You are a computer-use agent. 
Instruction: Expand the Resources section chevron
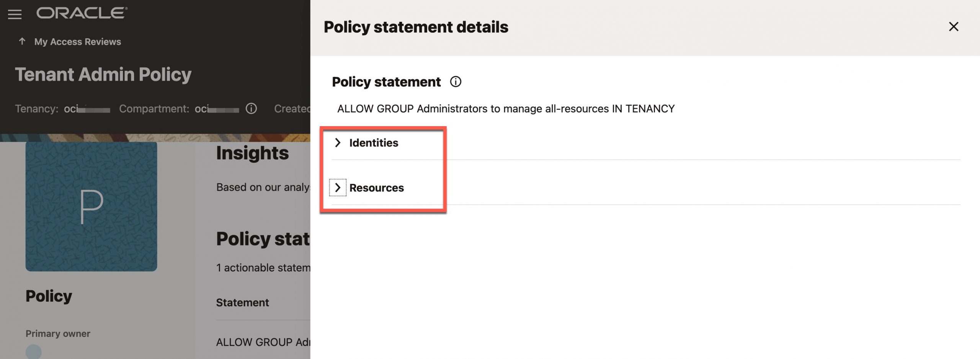[x=338, y=188]
